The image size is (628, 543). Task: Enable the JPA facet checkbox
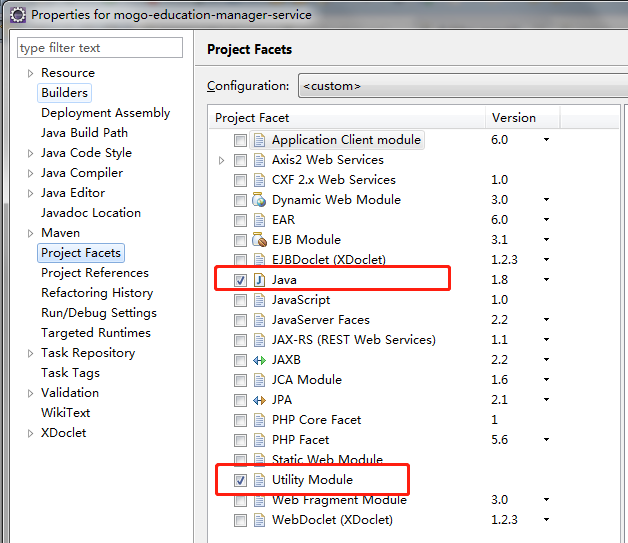click(x=240, y=400)
